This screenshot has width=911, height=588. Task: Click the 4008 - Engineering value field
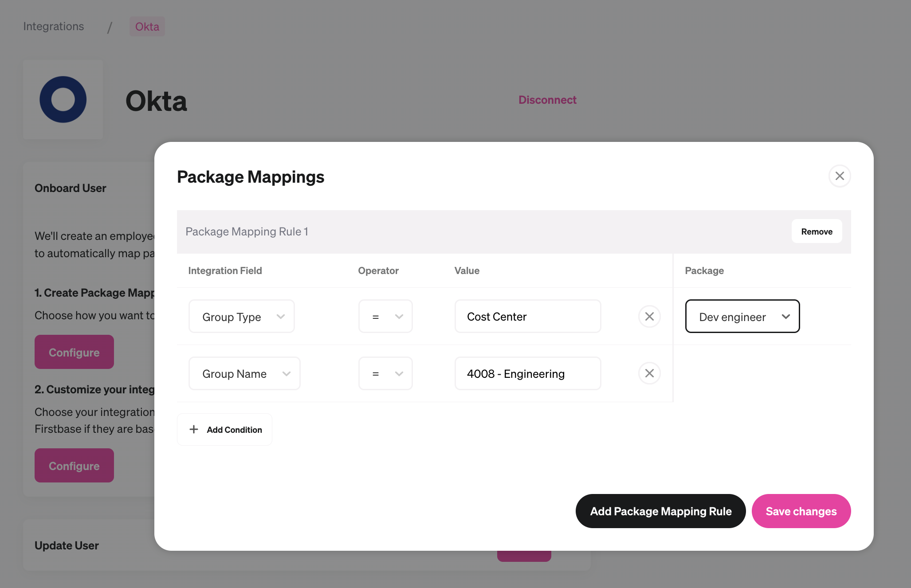(x=528, y=373)
